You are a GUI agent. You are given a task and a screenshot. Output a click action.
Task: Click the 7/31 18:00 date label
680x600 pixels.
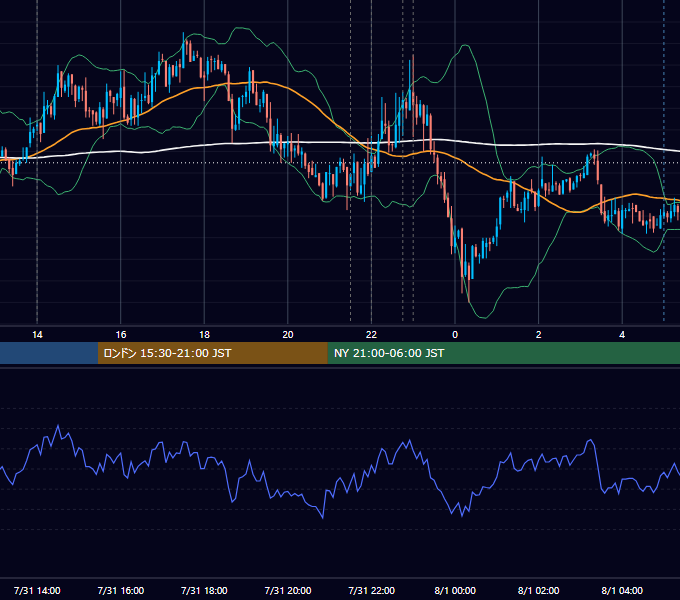pyautogui.click(x=204, y=590)
